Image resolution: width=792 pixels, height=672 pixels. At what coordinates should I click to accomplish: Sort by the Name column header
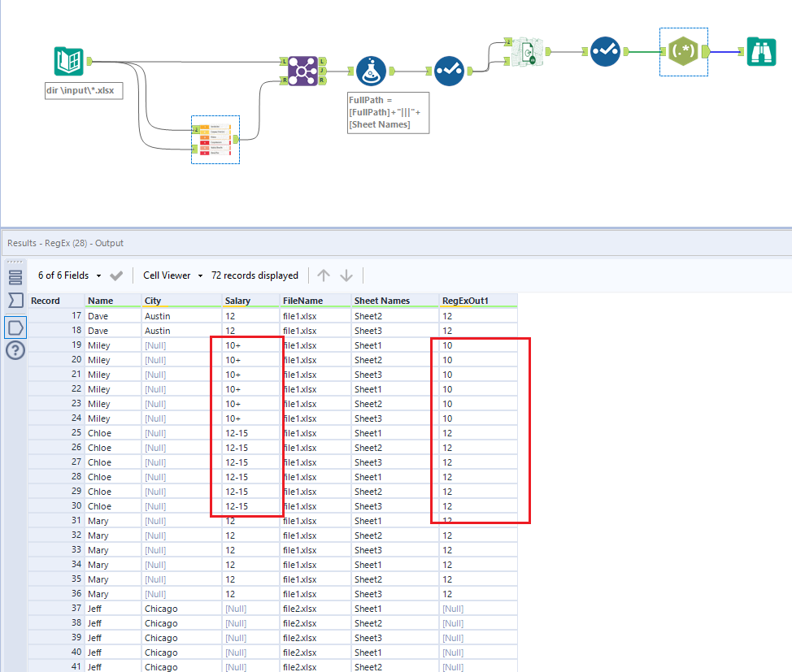click(x=113, y=301)
